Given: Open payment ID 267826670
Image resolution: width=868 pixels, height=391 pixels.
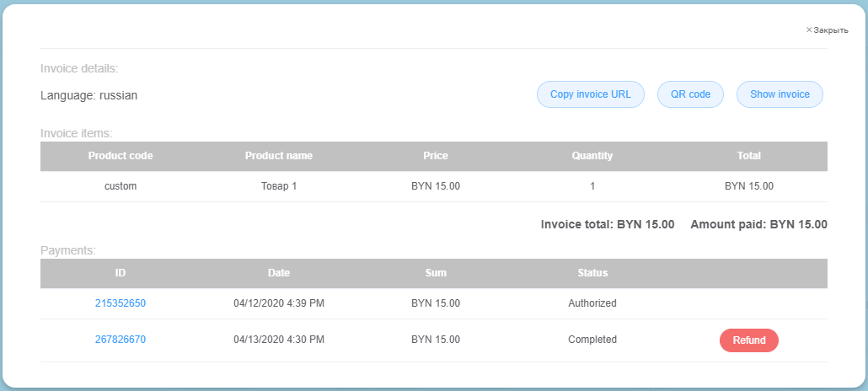Looking at the screenshot, I should [121, 340].
